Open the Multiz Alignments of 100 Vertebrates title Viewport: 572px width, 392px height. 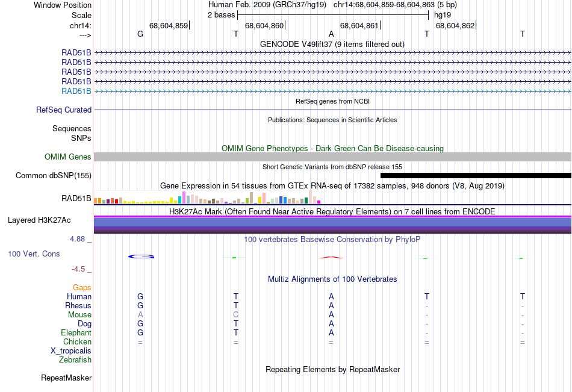(x=332, y=279)
